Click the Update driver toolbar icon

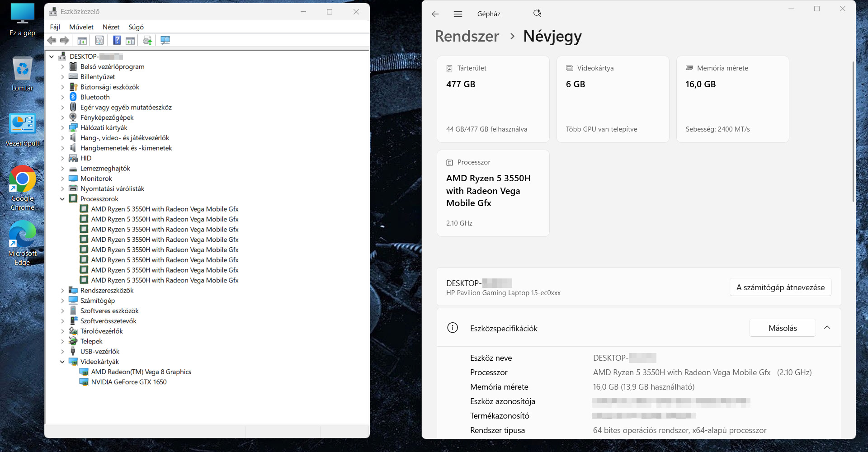tap(147, 41)
